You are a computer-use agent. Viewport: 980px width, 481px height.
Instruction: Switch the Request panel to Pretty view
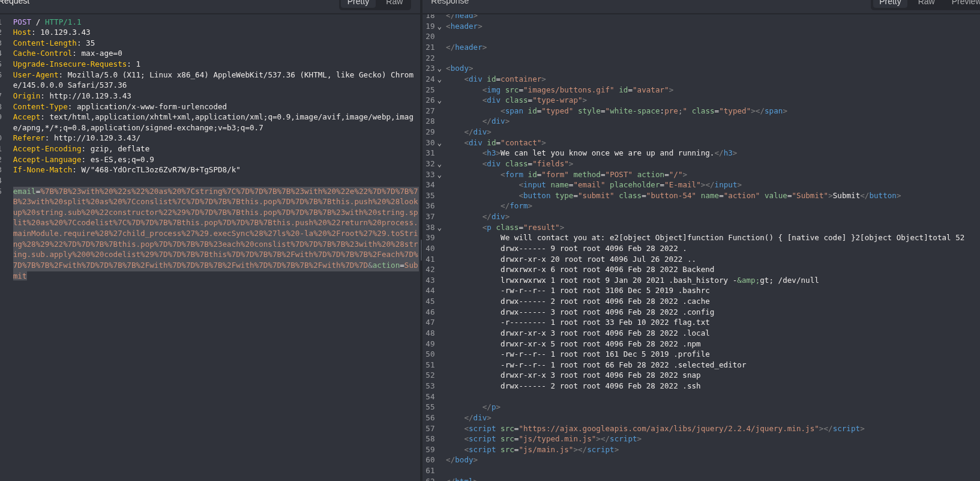click(358, 3)
